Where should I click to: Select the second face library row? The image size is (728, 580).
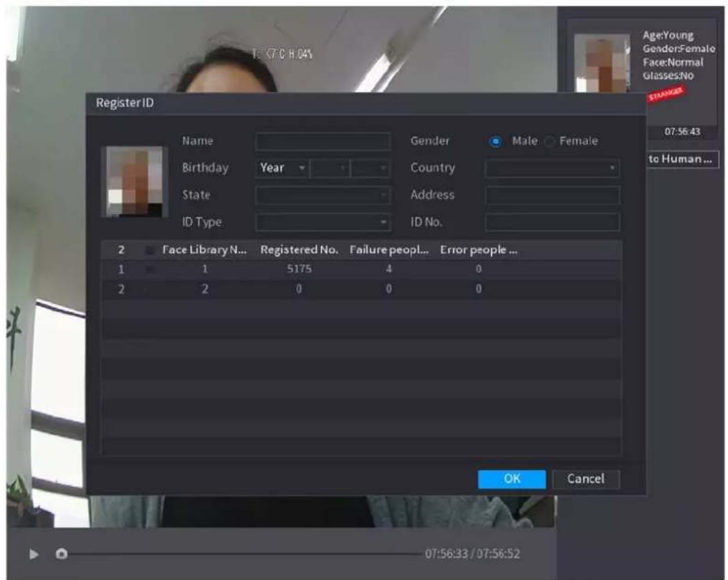[x=362, y=289]
